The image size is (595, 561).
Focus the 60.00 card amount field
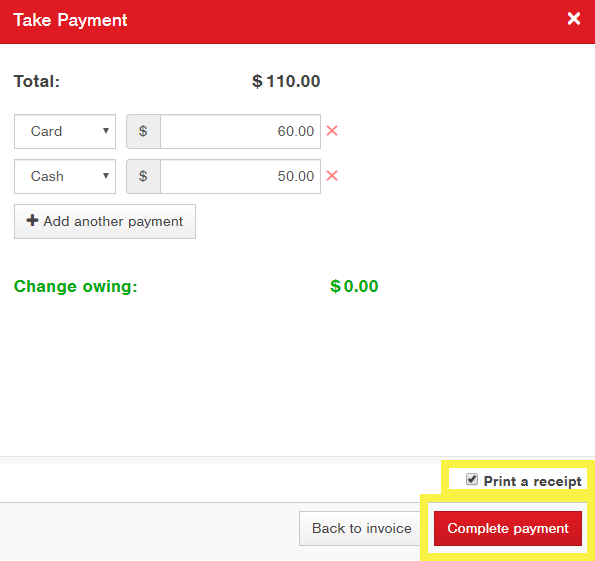point(241,131)
